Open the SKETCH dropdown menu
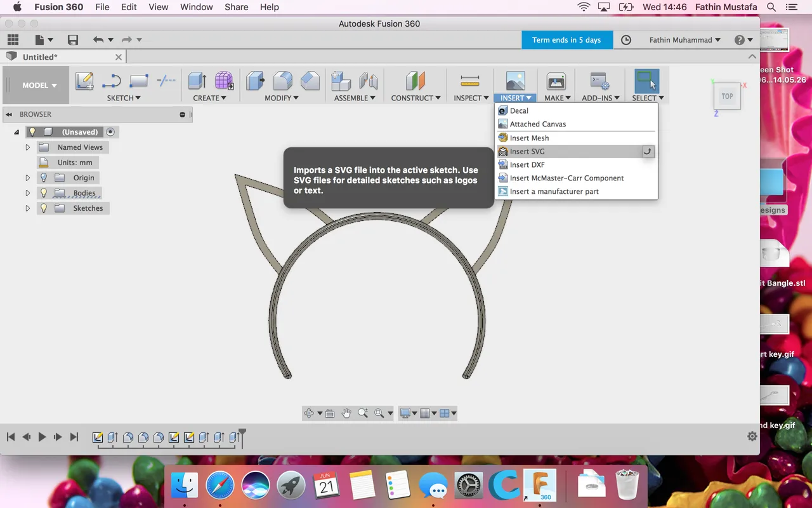 (124, 98)
